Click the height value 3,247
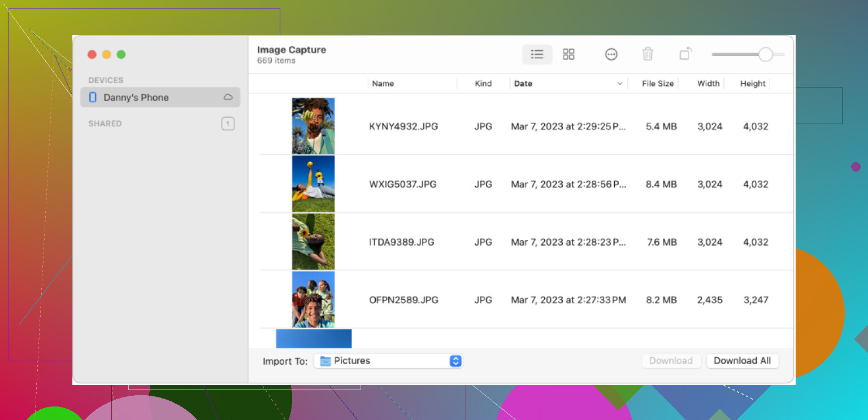This screenshot has width=868, height=420. pos(756,300)
